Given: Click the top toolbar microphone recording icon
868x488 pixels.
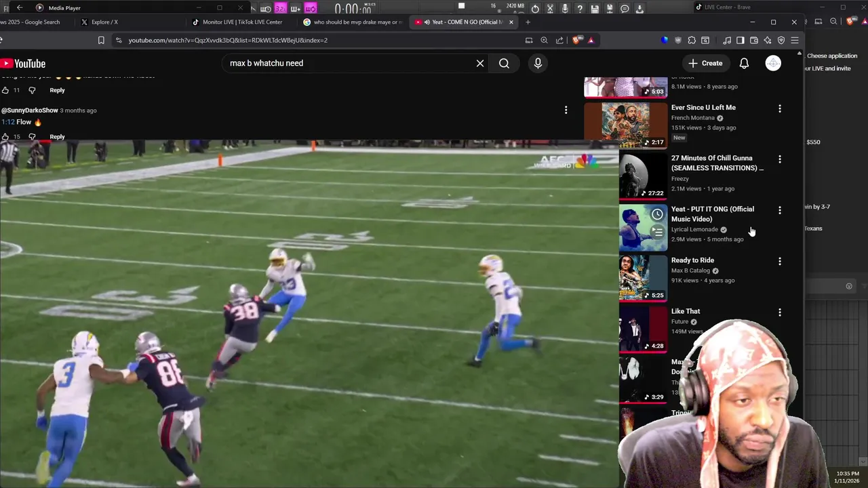Looking at the screenshot, I should click(x=565, y=9).
